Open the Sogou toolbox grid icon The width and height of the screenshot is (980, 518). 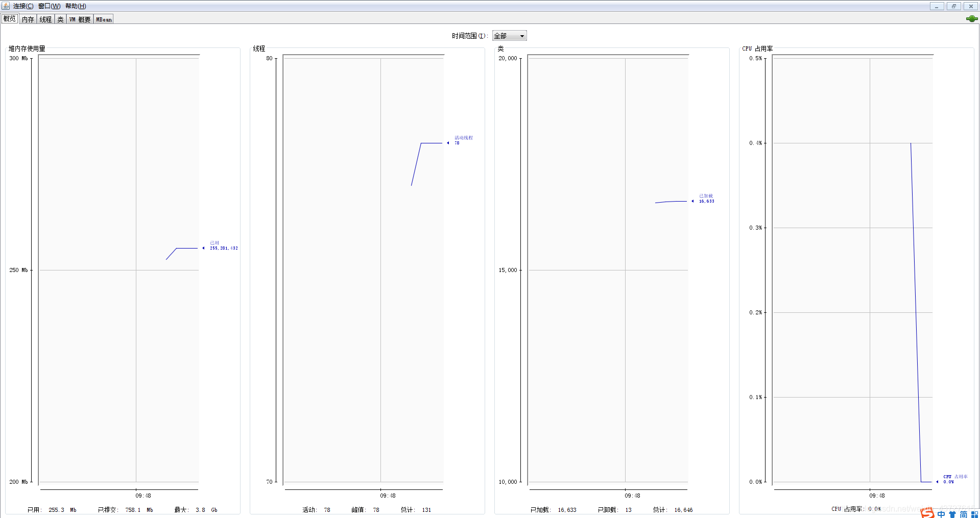pos(974,514)
